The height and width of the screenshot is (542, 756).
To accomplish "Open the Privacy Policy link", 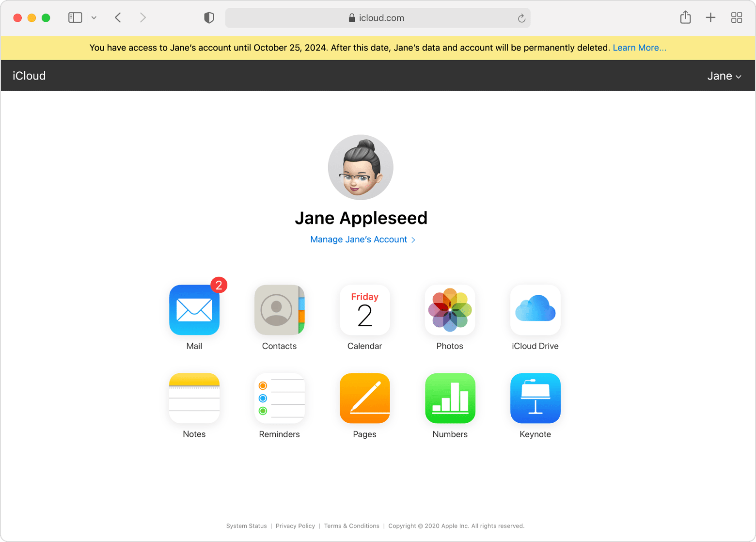I will coord(295,526).
